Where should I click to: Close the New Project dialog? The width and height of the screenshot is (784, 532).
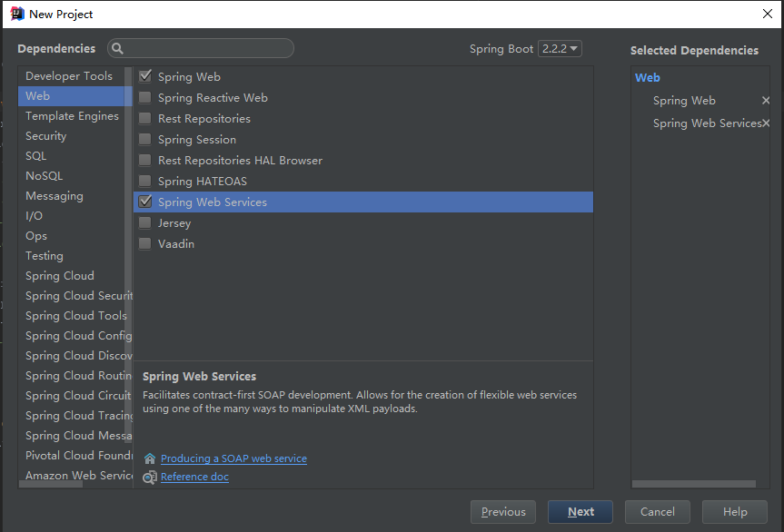[767, 14]
